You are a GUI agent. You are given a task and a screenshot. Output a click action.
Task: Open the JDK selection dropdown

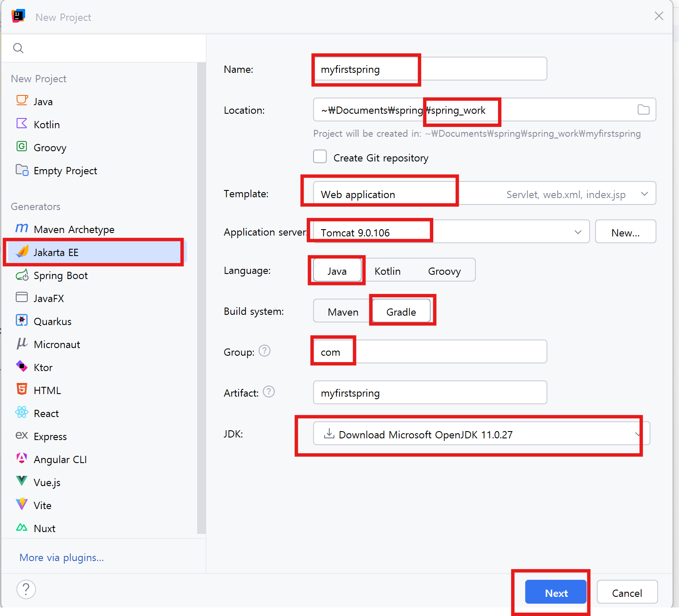pyautogui.click(x=481, y=434)
